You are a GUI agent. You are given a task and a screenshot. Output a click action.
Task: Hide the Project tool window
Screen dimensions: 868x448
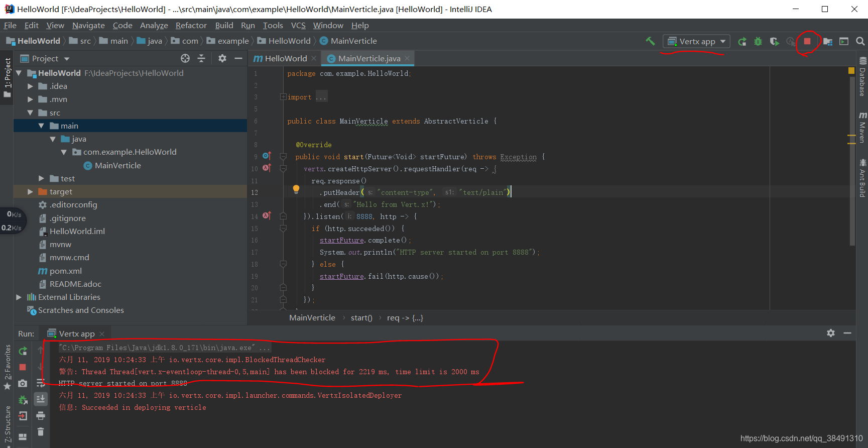click(238, 58)
